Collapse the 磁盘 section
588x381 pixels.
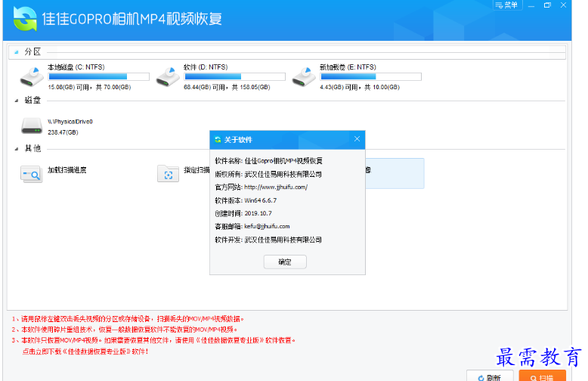pos(17,101)
